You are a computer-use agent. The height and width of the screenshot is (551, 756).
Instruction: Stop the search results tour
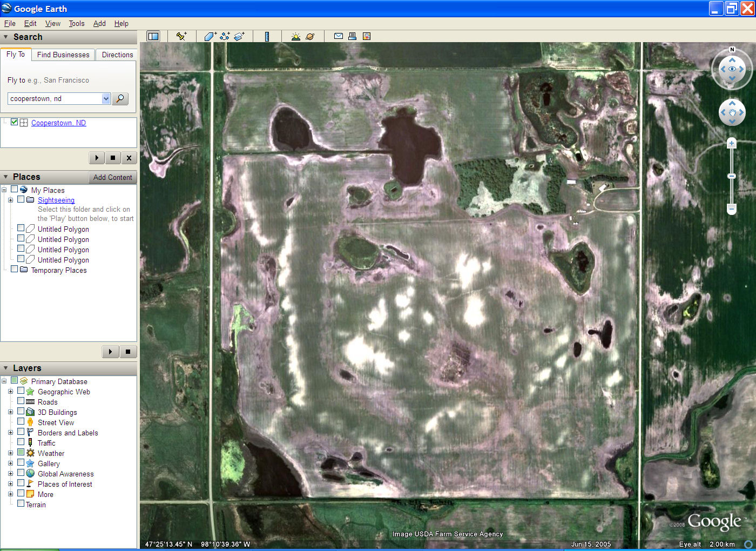113,158
